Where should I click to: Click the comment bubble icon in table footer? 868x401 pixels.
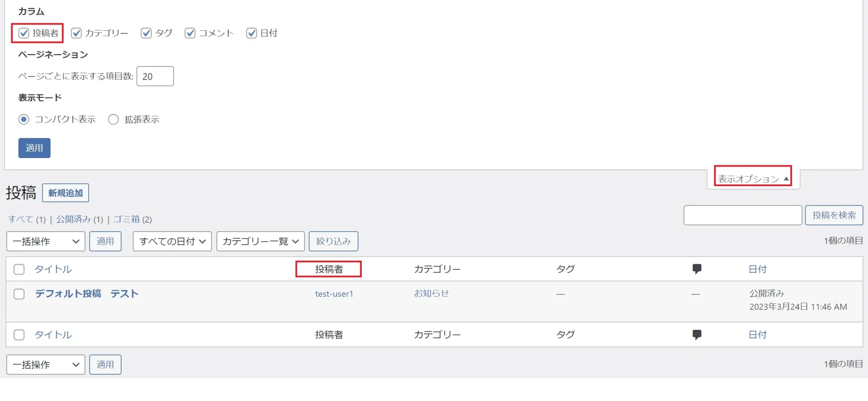pos(697,335)
